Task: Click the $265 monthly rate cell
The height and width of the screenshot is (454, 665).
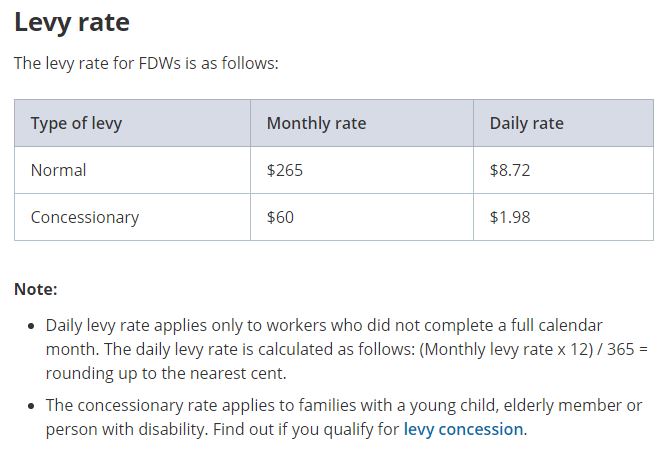Action: click(285, 170)
